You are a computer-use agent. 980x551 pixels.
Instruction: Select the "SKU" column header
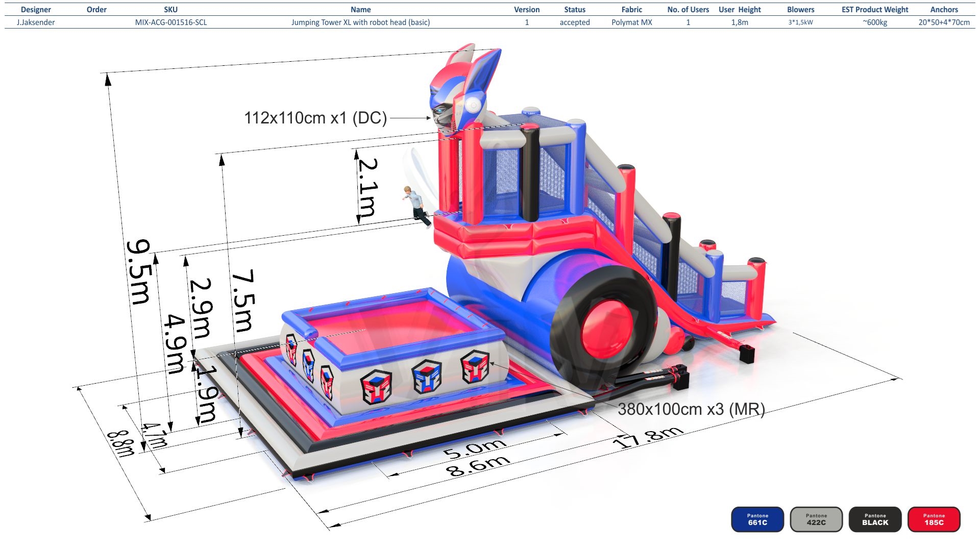tap(171, 10)
